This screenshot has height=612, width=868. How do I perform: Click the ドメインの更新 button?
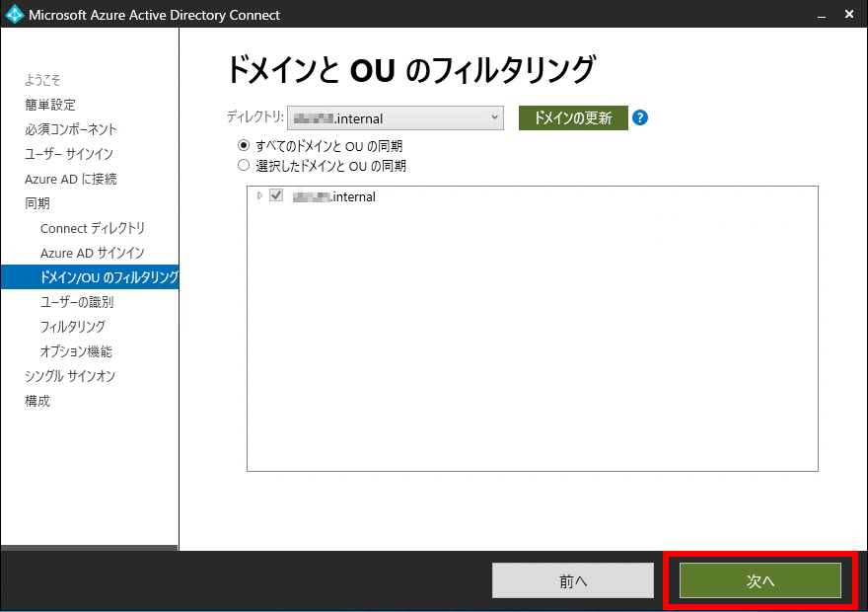573,118
